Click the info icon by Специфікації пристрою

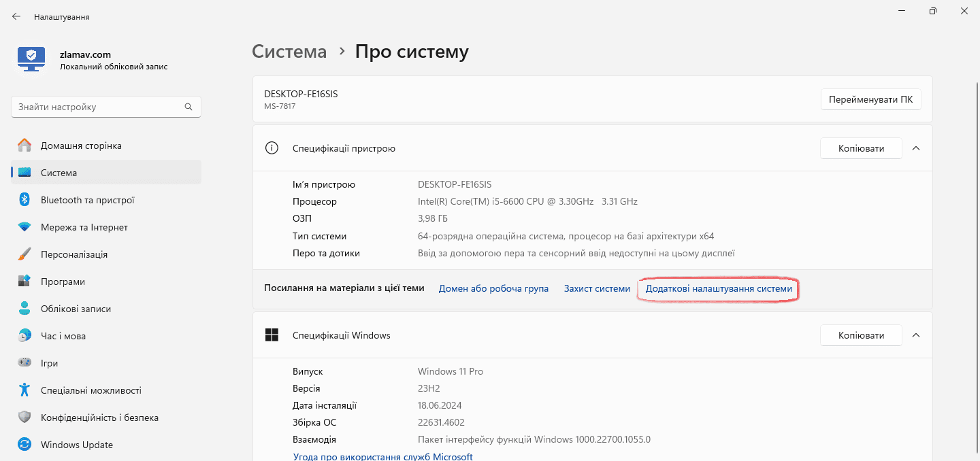272,148
